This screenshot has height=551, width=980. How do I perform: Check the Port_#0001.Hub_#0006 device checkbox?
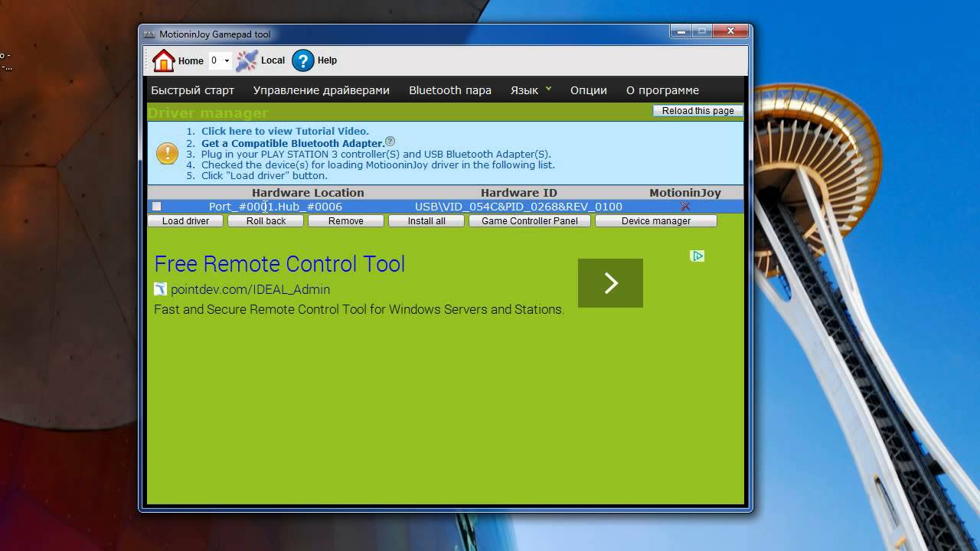[x=157, y=207]
